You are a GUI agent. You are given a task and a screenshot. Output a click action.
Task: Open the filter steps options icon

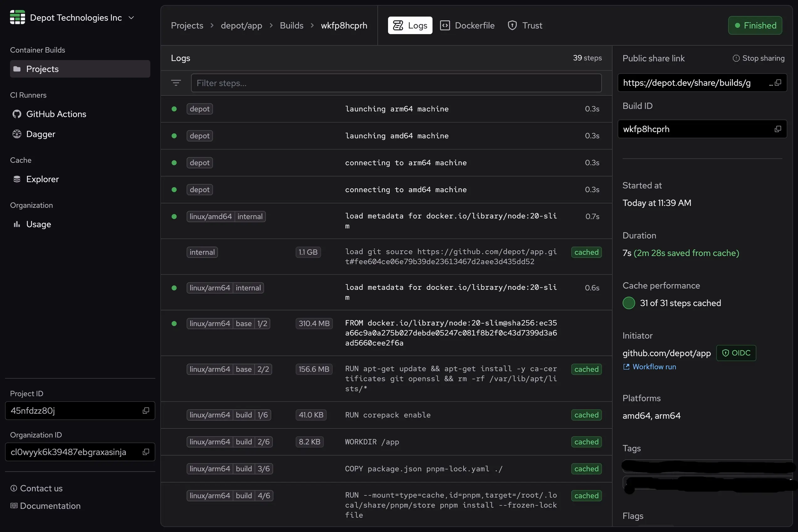(x=176, y=83)
